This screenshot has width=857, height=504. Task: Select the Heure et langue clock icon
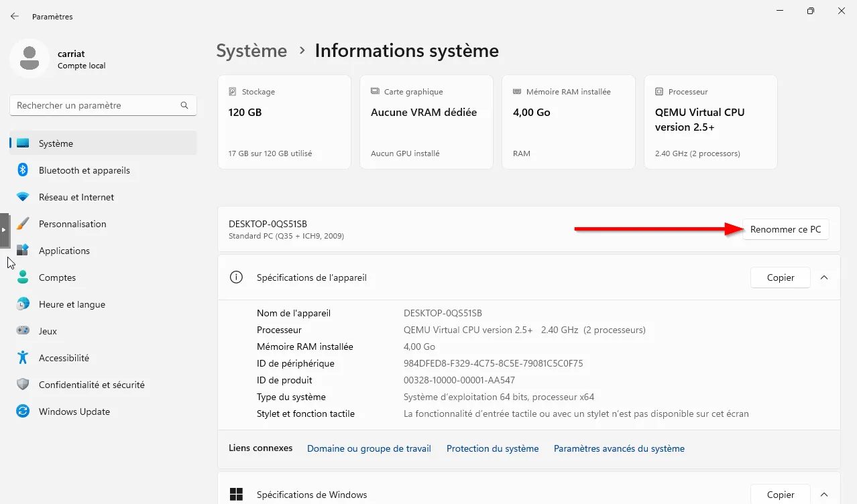pos(23,304)
